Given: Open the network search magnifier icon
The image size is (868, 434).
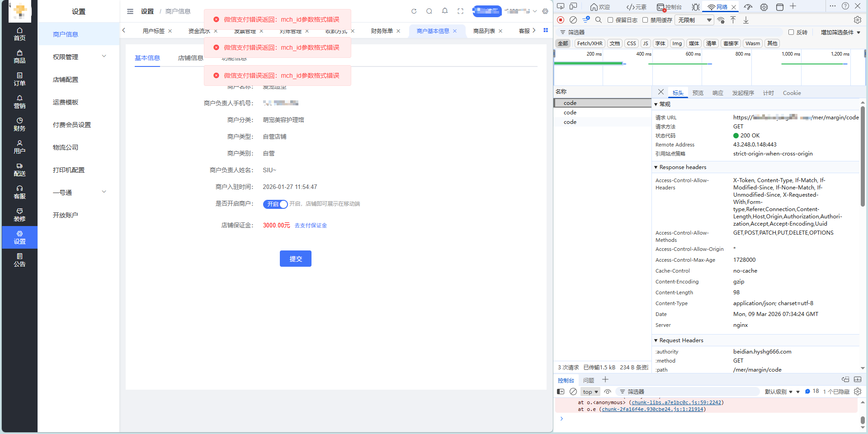Looking at the screenshot, I should tap(599, 20).
